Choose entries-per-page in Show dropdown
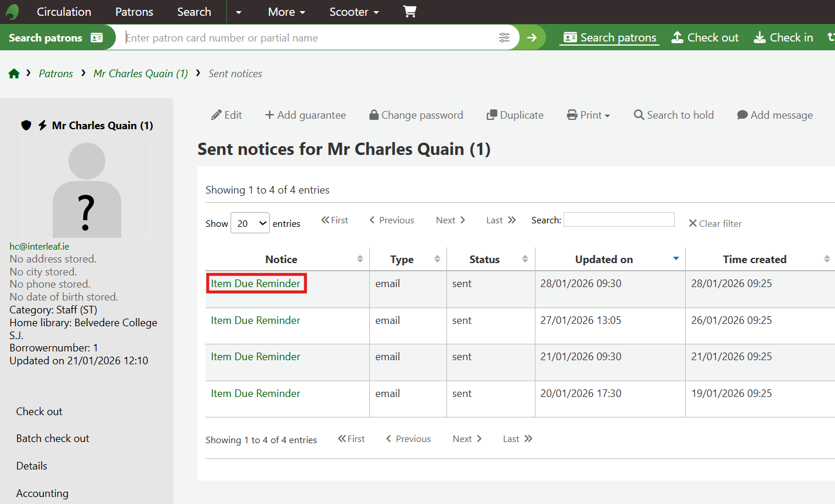 tap(250, 223)
